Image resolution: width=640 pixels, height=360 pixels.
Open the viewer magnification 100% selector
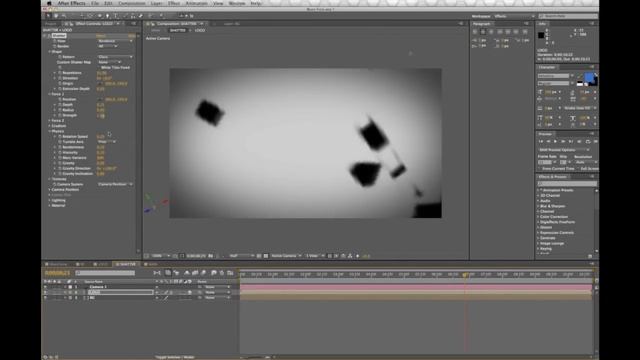point(161,256)
